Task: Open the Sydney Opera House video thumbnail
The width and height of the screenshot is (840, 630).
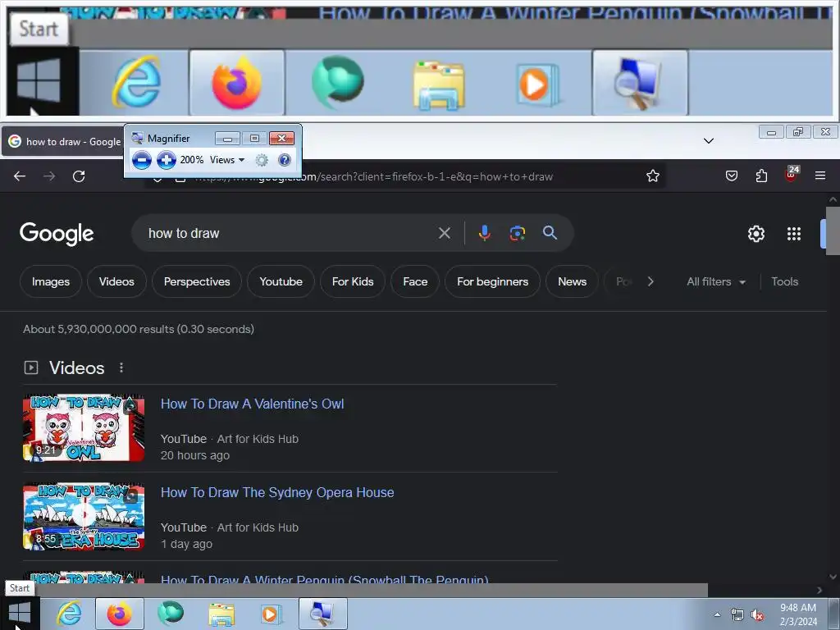Action: [x=84, y=517]
